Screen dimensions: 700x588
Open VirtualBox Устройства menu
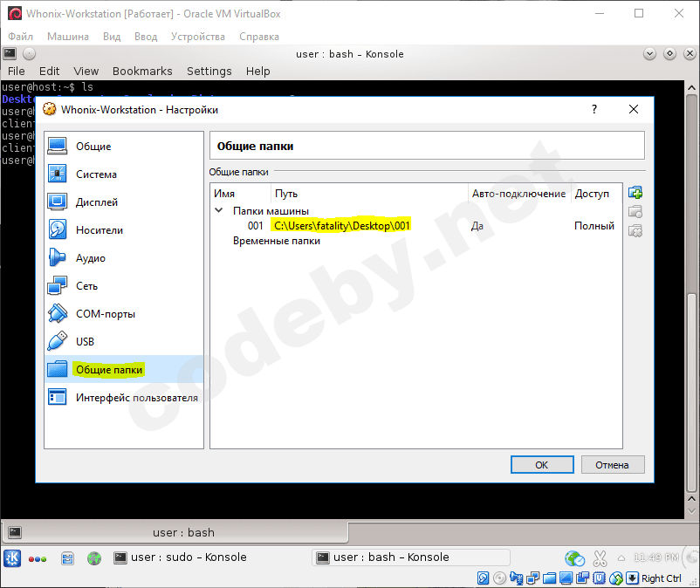(198, 37)
